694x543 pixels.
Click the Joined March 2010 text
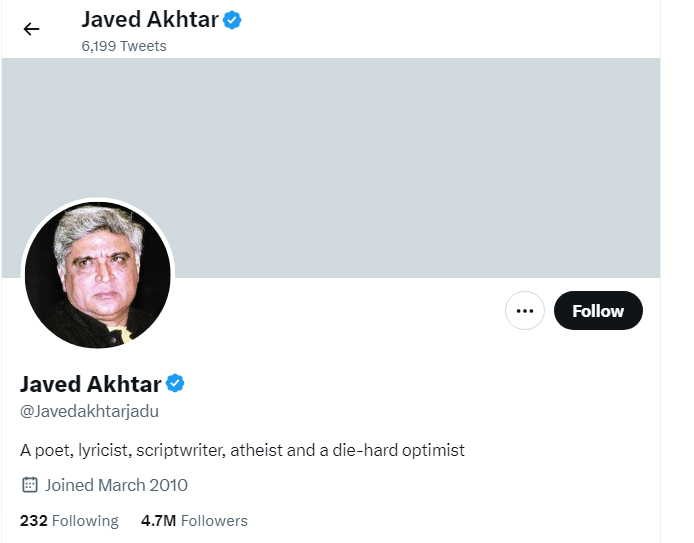coord(116,485)
